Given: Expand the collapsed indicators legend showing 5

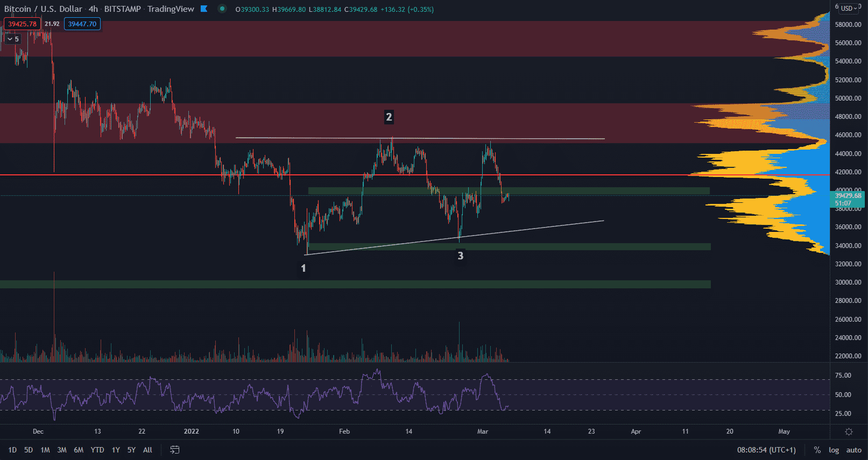Looking at the screenshot, I should (x=13, y=39).
